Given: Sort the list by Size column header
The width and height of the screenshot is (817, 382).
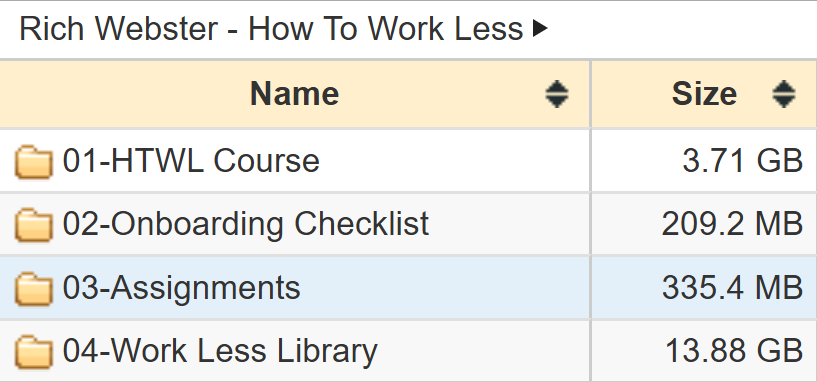Looking at the screenshot, I should (x=704, y=94).
